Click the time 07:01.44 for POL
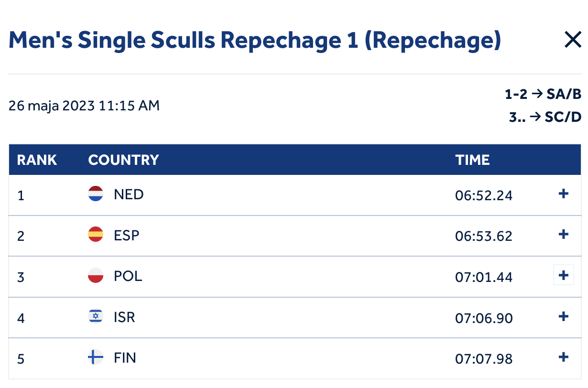The height and width of the screenshot is (388, 588). [484, 277]
